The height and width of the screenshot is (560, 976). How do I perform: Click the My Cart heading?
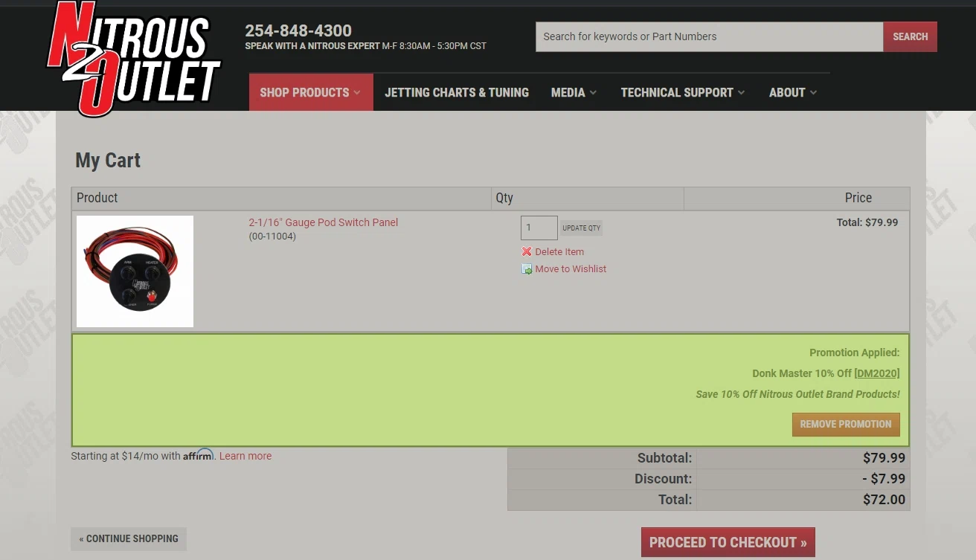tap(108, 160)
